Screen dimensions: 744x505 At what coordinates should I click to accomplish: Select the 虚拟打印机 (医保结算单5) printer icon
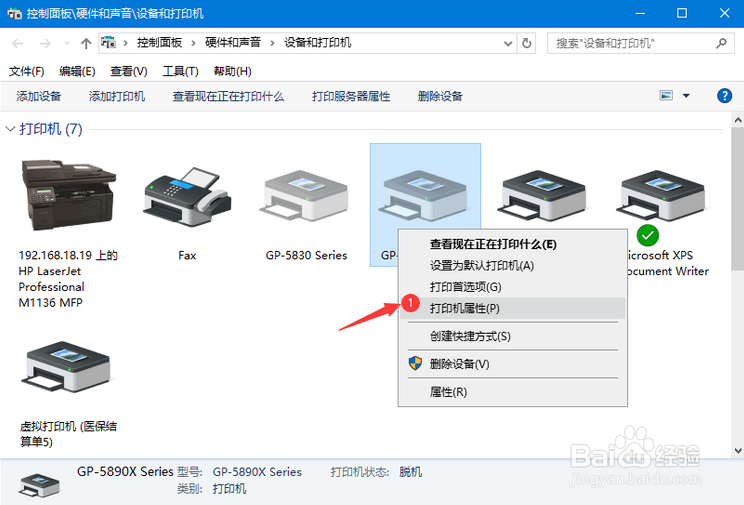click(69, 367)
